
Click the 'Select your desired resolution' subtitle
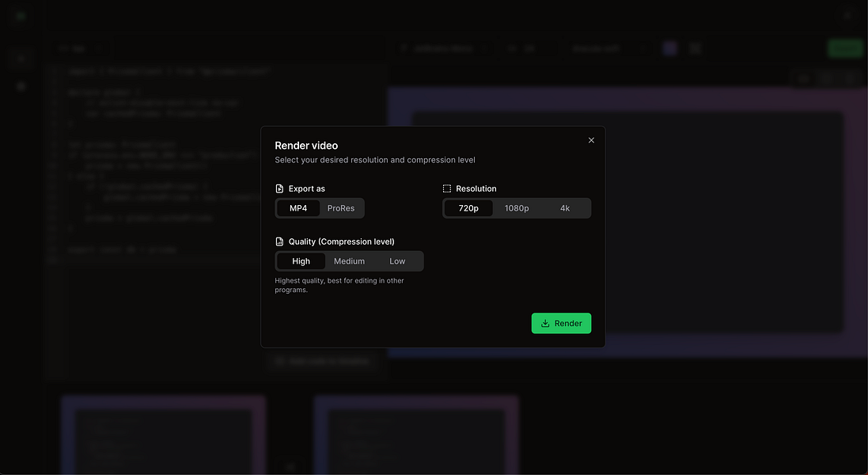(x=375, y=160)
